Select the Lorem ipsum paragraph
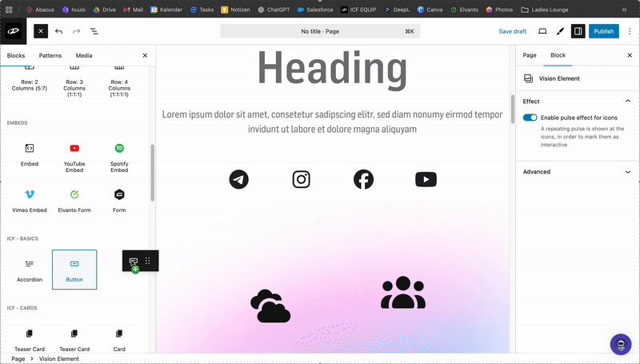The image size is (640, 364). coord(332,122)
